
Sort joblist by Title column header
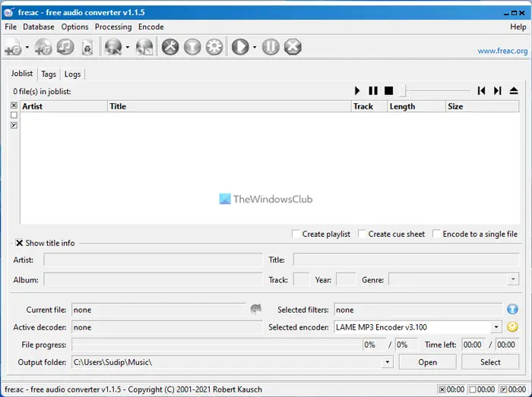230,106
